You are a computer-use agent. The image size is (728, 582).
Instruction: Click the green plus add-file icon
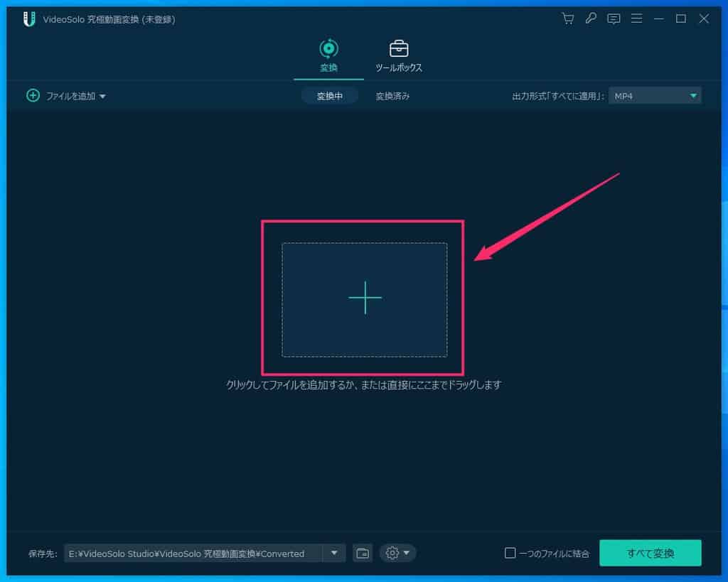click(x=33, y=96)
